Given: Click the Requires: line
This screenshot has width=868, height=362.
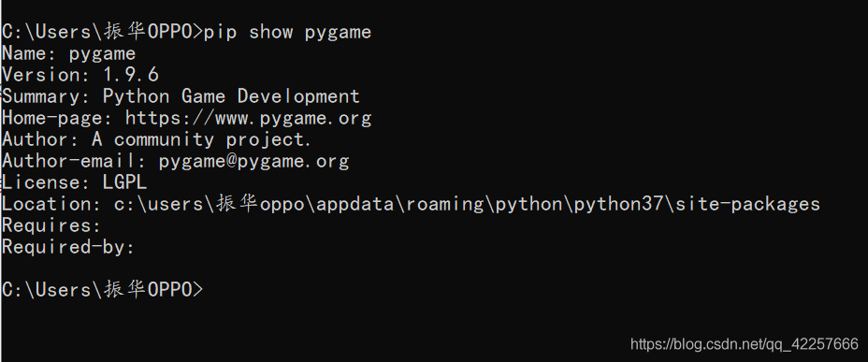Looking at the screenshot, I should (x=51, y=225).
